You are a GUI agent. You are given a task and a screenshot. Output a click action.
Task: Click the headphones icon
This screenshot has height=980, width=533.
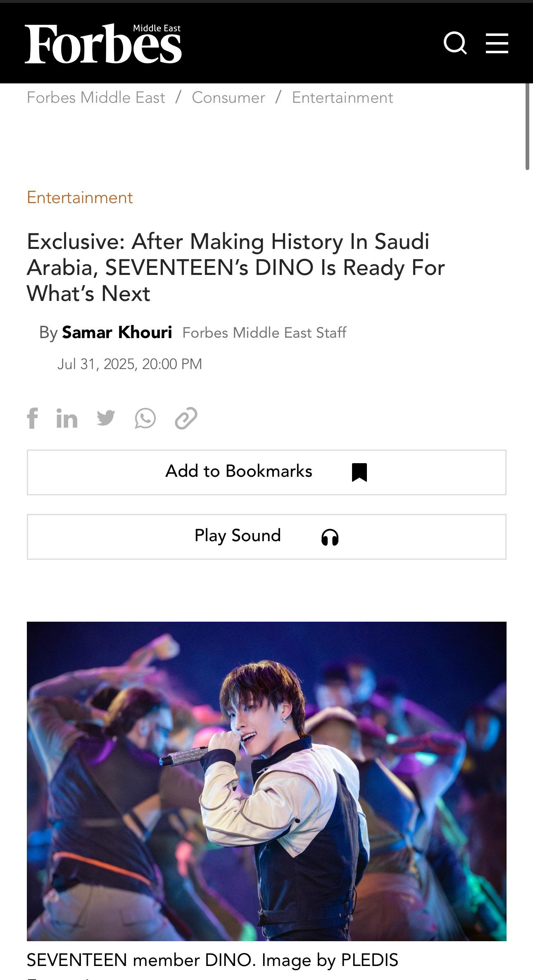(330, 537)
